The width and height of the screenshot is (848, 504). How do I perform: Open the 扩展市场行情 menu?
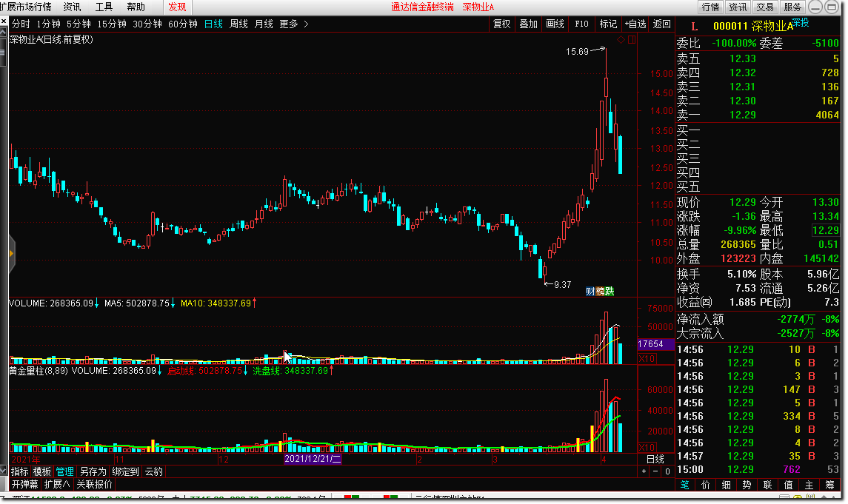click(25, 7)
